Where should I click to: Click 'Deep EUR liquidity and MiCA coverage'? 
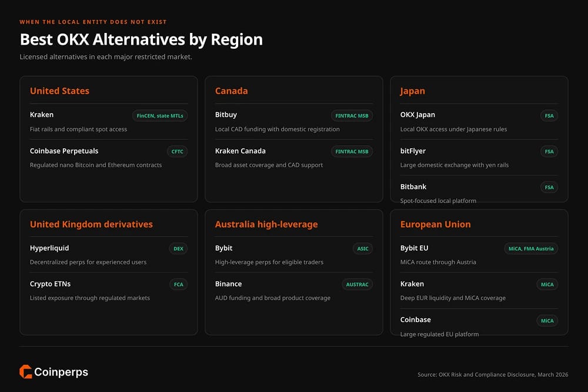(453, 298)
